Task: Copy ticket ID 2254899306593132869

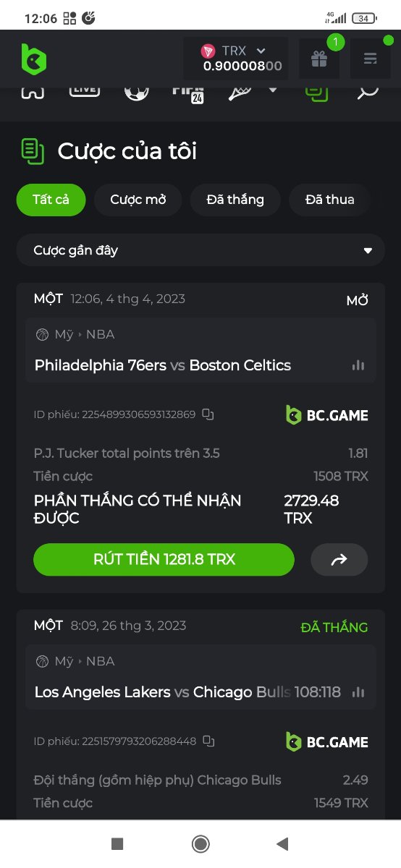Action: pos(208,414)
